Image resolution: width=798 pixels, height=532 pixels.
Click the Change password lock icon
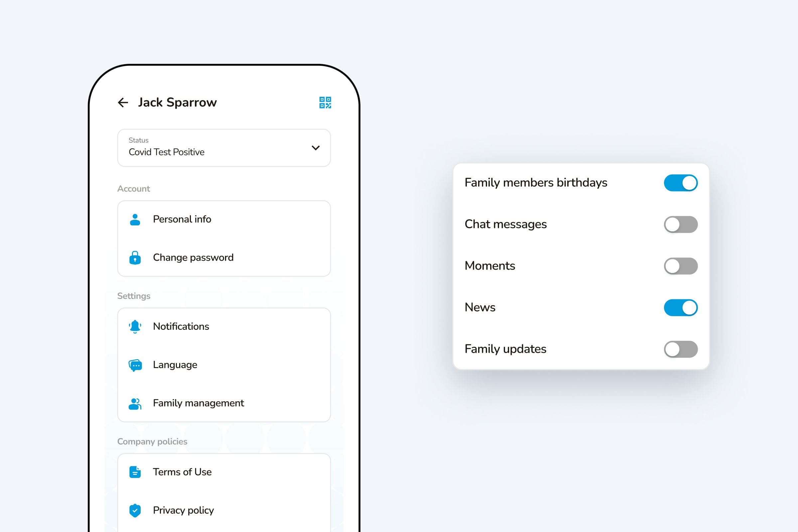coord(135,257)
